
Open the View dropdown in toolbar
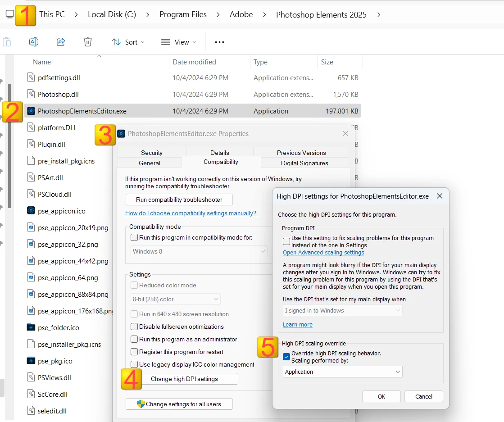tap(179, 42)
